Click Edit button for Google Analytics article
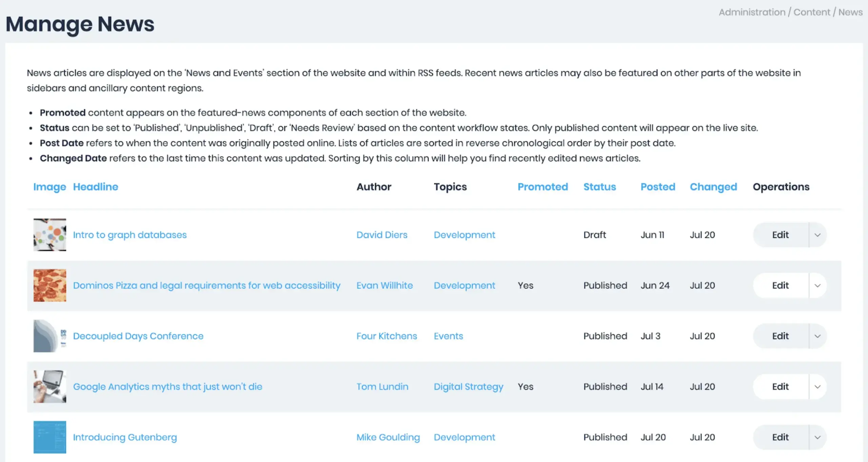Image resolution: width=868 pixels, height=462 pixels. click(x=780, y=386)
